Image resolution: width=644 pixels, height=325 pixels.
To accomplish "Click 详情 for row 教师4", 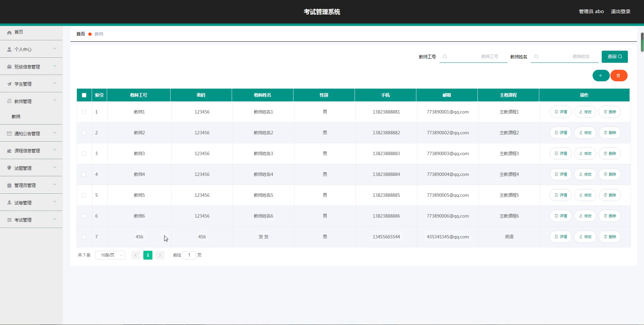I will (560, 174).
